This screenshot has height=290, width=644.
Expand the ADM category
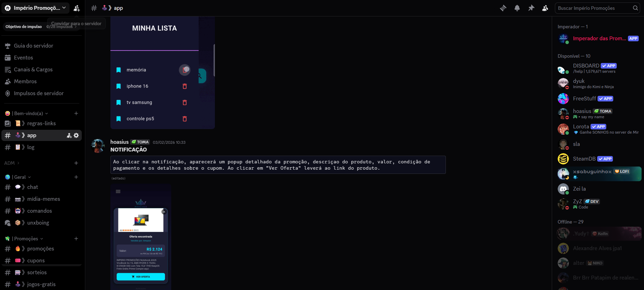click(12, 163)
